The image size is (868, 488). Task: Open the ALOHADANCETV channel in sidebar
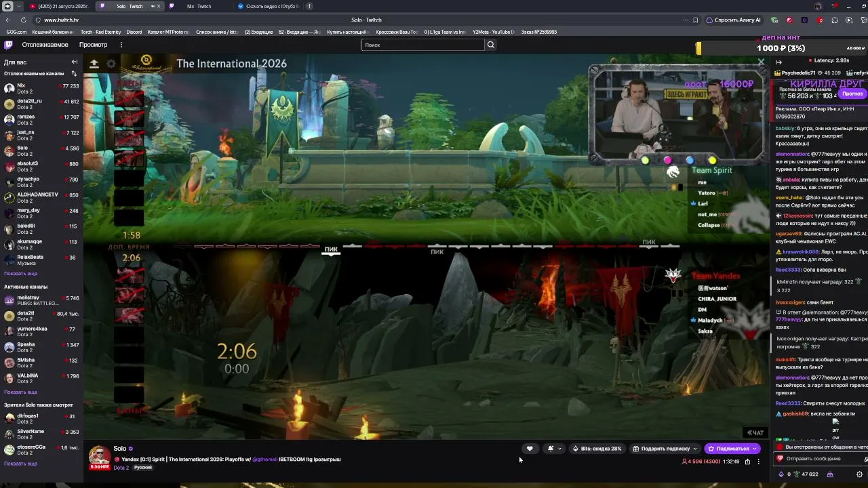[x=41, y=198]
